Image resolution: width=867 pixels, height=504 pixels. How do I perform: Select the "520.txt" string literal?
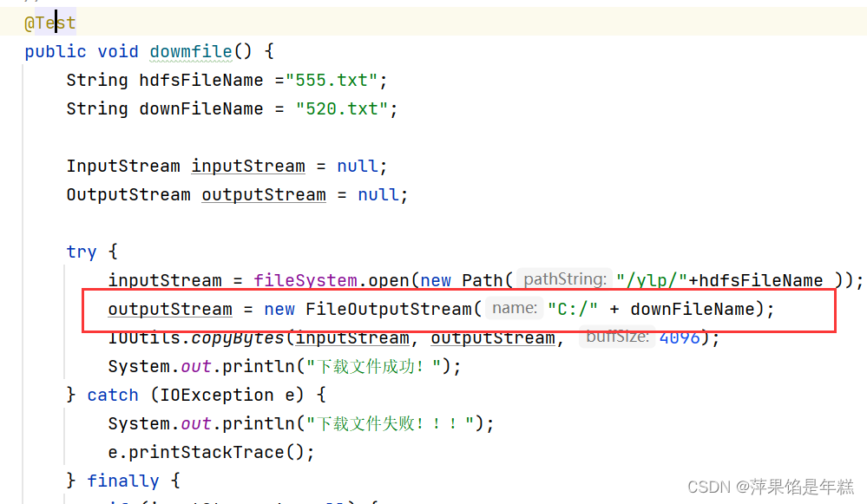point(342,109)
